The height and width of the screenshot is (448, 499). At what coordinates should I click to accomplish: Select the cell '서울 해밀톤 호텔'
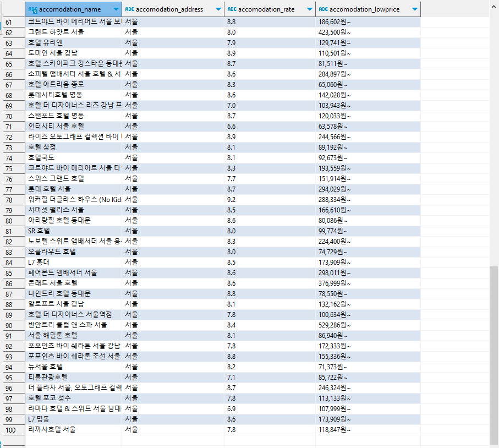[74, 336]
